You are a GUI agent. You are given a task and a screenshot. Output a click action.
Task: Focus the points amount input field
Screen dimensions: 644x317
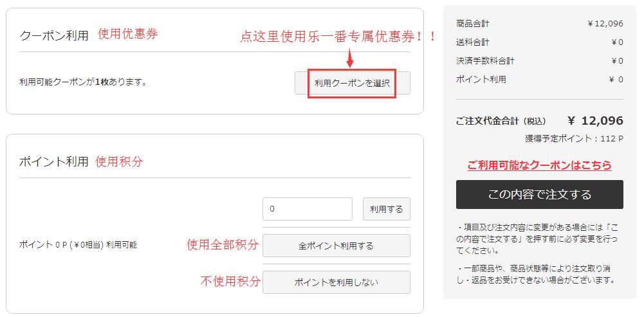coord(307,209)
